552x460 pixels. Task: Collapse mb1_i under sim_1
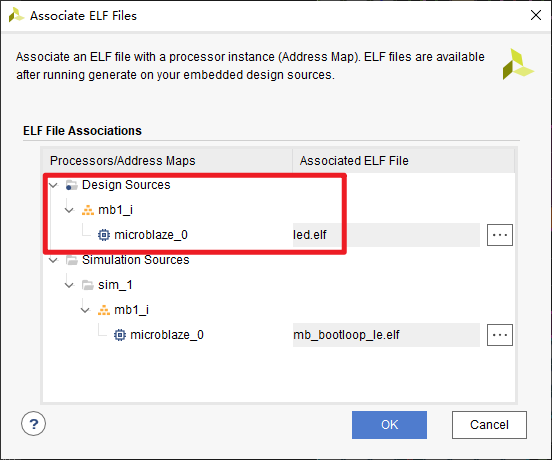point(85,310)
